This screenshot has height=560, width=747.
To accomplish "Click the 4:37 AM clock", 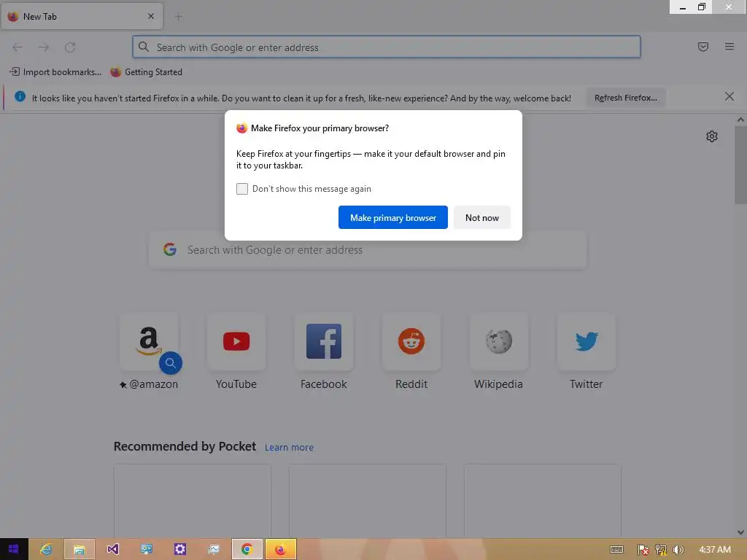I will (715, 550).
